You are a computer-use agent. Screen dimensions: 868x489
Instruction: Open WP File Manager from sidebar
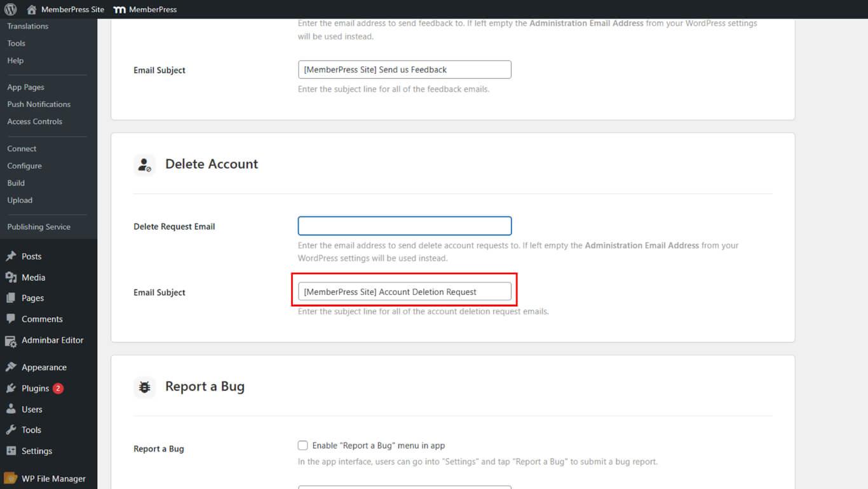[53, 479]
